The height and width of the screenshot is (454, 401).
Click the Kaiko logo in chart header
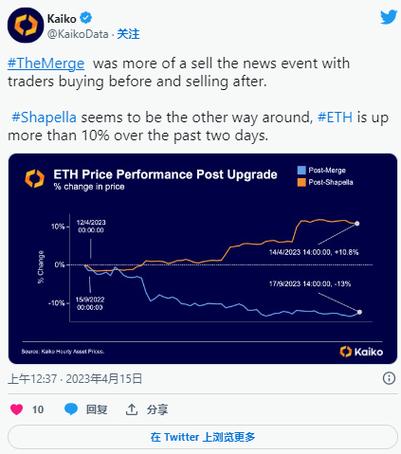click(x=35, y=179)
